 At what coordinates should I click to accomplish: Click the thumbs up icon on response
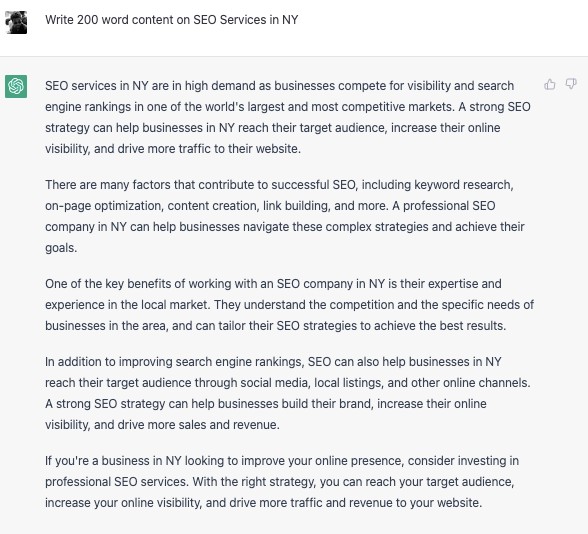[x=550, y=84]
